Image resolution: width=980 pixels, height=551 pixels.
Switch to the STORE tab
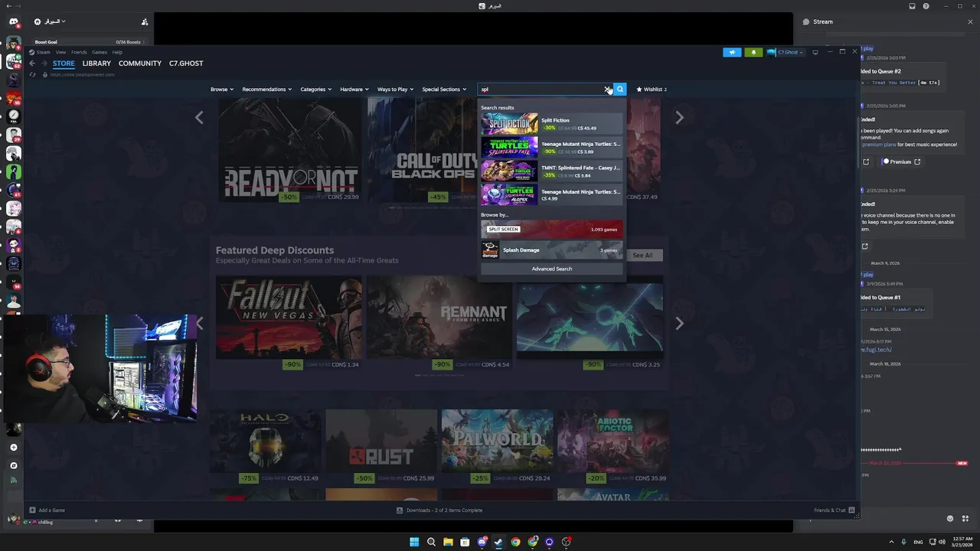pyautogui.click(x=64, y=64)
